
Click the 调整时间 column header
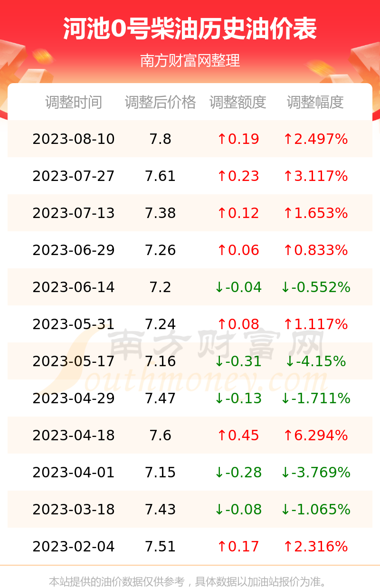point(74,102)
